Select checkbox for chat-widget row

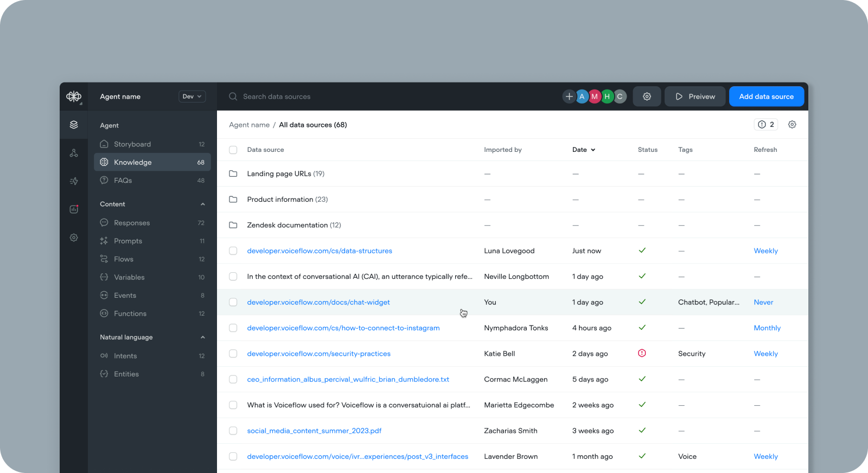tap(233, 302)
